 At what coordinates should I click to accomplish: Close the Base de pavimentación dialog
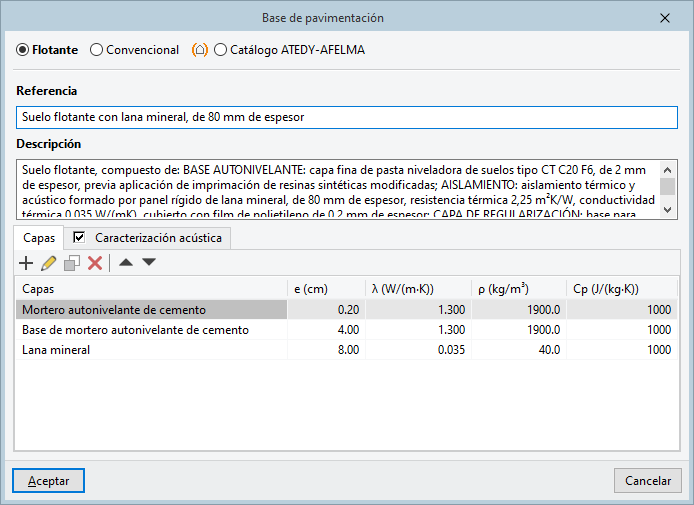click(665, 18)
